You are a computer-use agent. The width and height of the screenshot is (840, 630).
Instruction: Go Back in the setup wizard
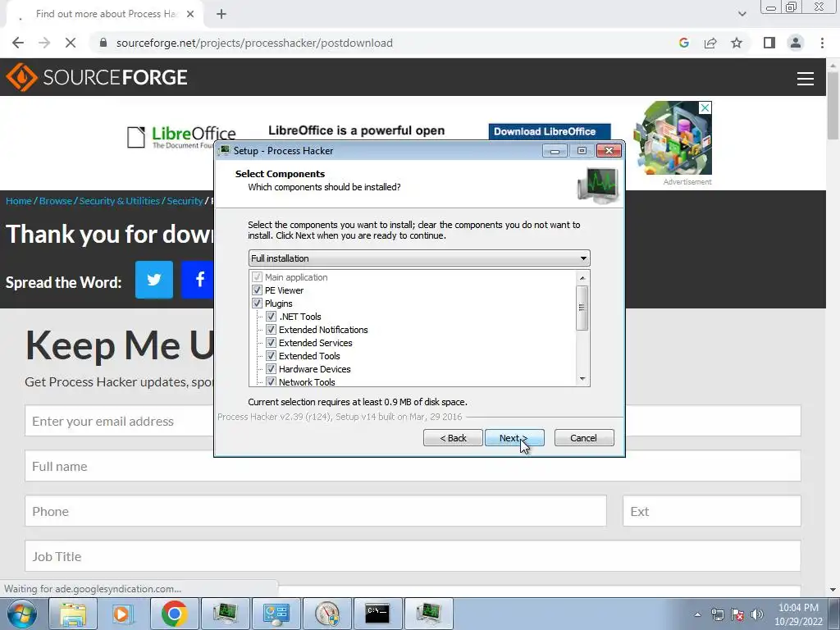(453, 438)
